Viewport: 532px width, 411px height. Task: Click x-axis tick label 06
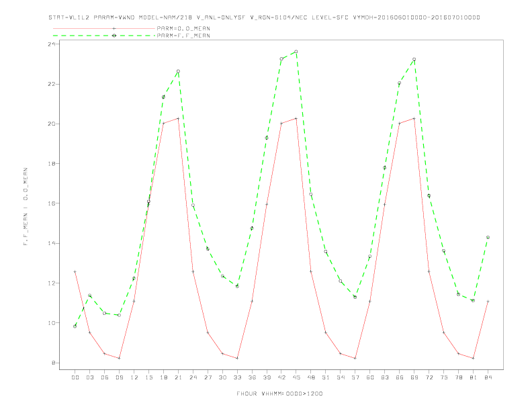pyautogui.click(x=105, y=377)
